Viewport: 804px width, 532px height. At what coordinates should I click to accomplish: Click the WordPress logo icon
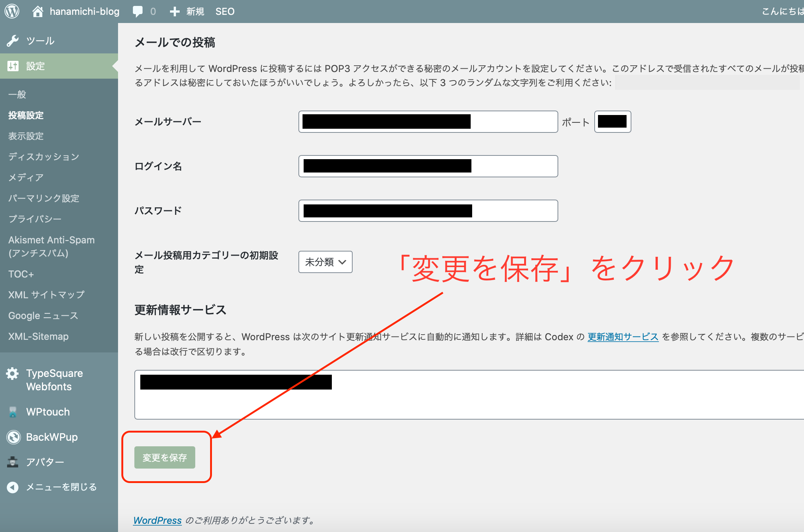click(x=12, y=11)
